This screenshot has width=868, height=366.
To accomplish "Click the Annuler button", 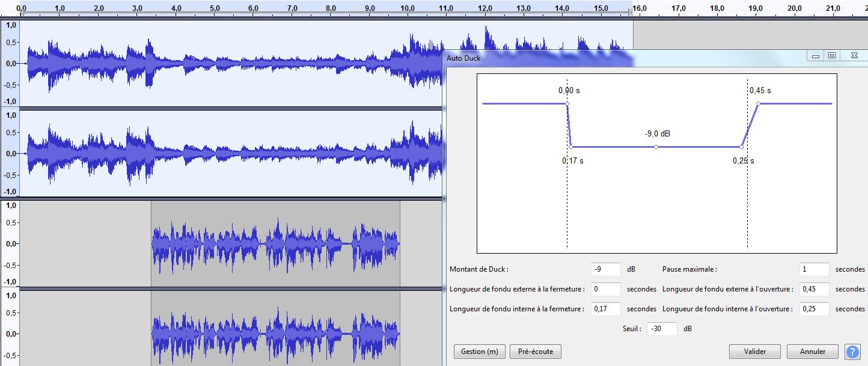I will (813, 352).
